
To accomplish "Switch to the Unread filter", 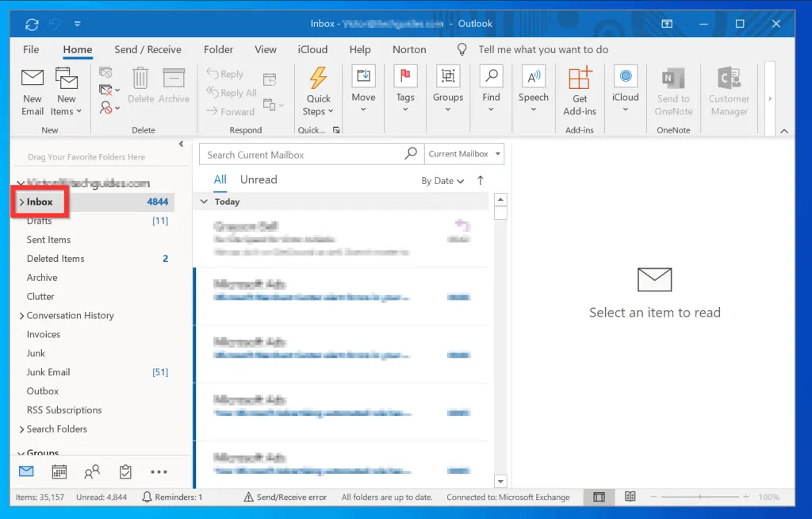I will pos(258,179).
